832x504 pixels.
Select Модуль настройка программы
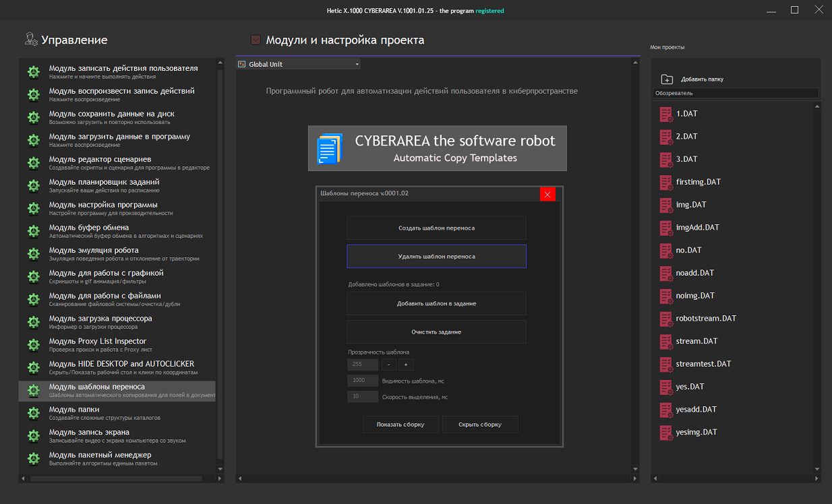(117, 208)
